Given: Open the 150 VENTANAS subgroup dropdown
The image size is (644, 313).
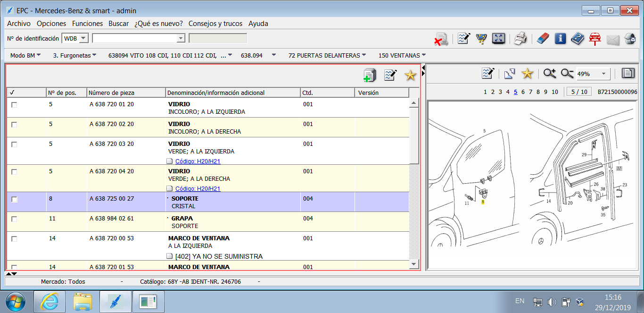Looking at the screenshot, I should [x=402, y=55].
